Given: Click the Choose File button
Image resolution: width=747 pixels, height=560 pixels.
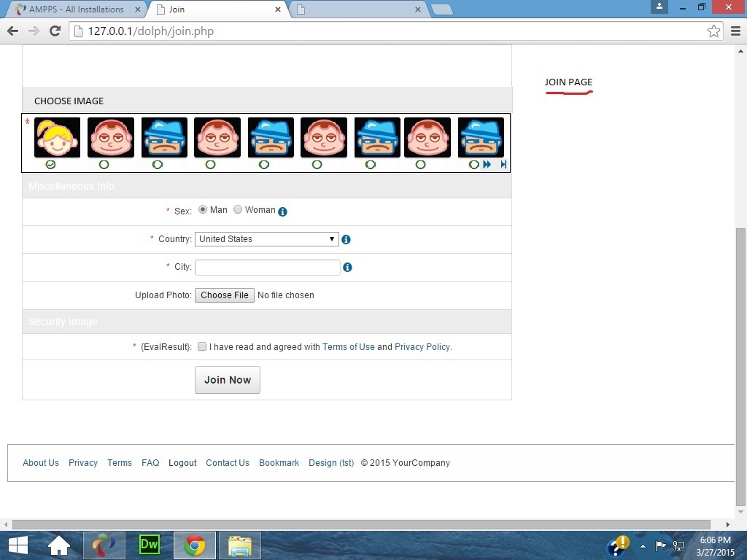Looking at the screenshot, I should click(225, 295).
